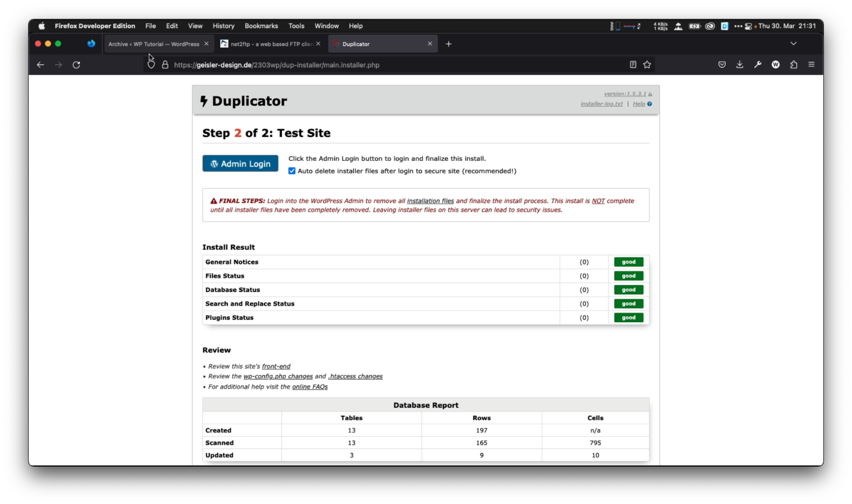
Task: Click the three-dots overflow menu bar icon
Action: coord(738,26)
